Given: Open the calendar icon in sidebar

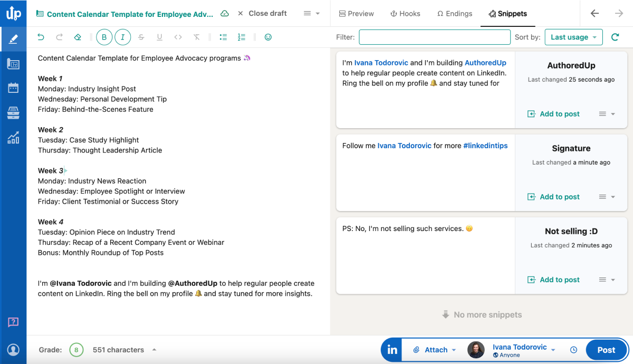Looking at the screenshot, I should (x=13, y=88).
